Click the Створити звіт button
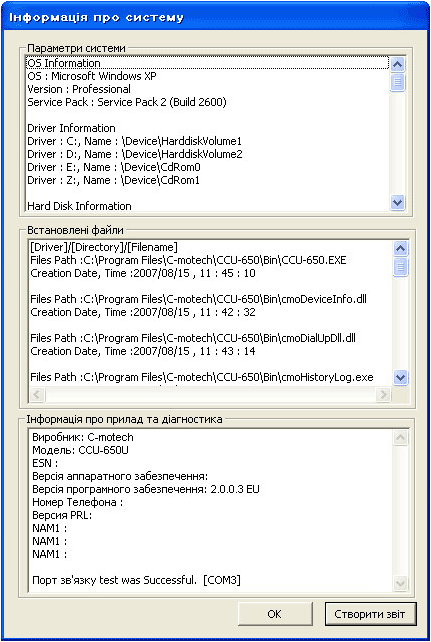431x642 pixels. click(370, 614)
